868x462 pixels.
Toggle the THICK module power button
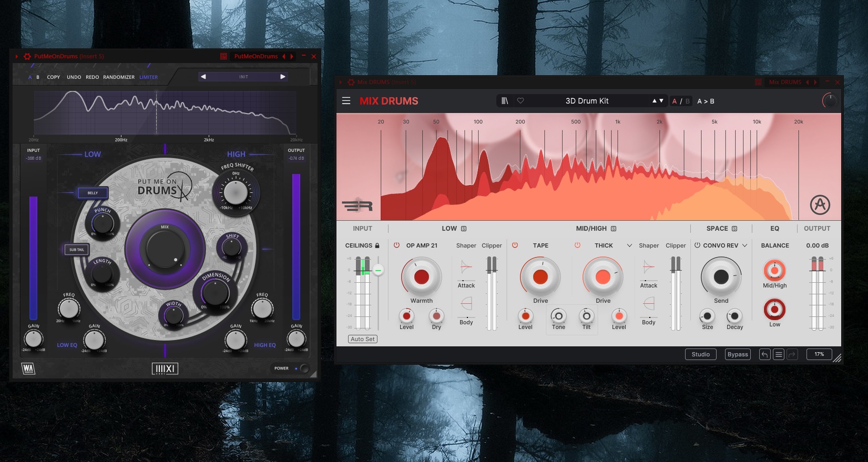pos(577,245)
